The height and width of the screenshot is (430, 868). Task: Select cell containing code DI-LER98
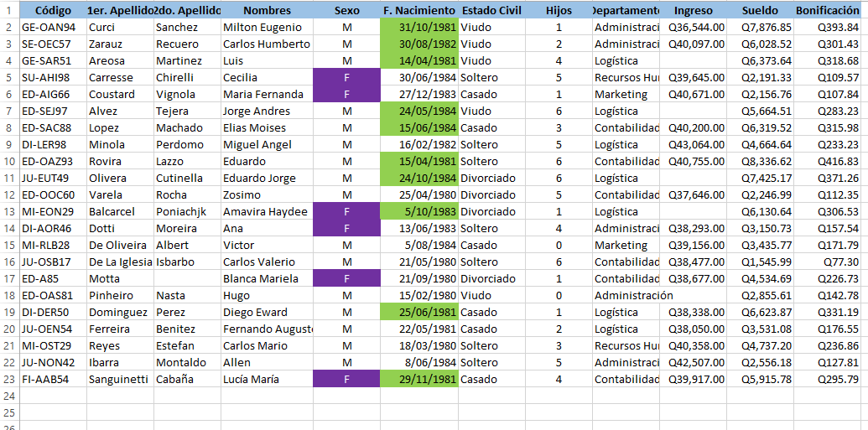click(x=53, y=144)
